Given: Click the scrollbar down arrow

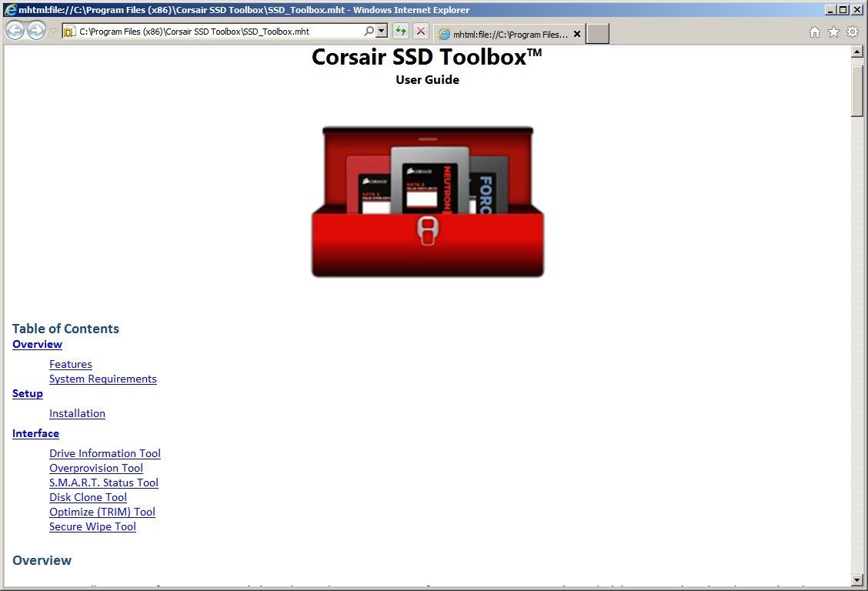Looking at the screenshot, I should [x=857, y=580].
